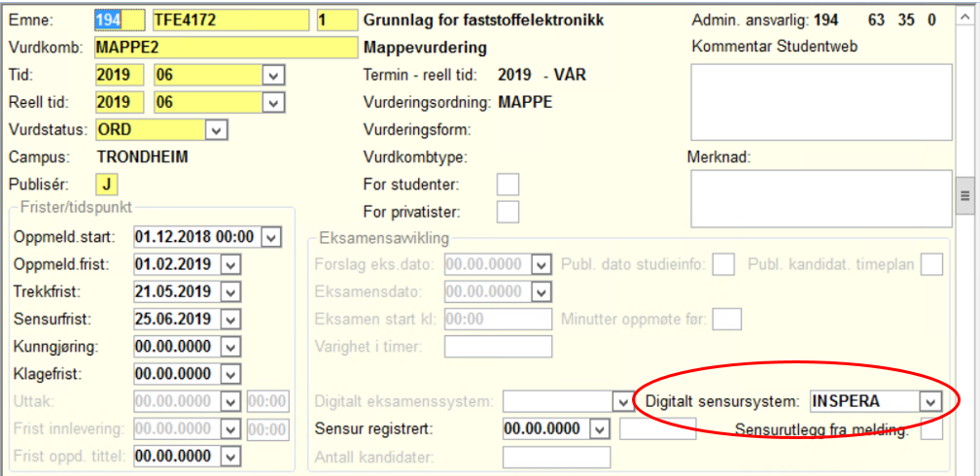Click the Antall kandidater field

tap(556, 458)
